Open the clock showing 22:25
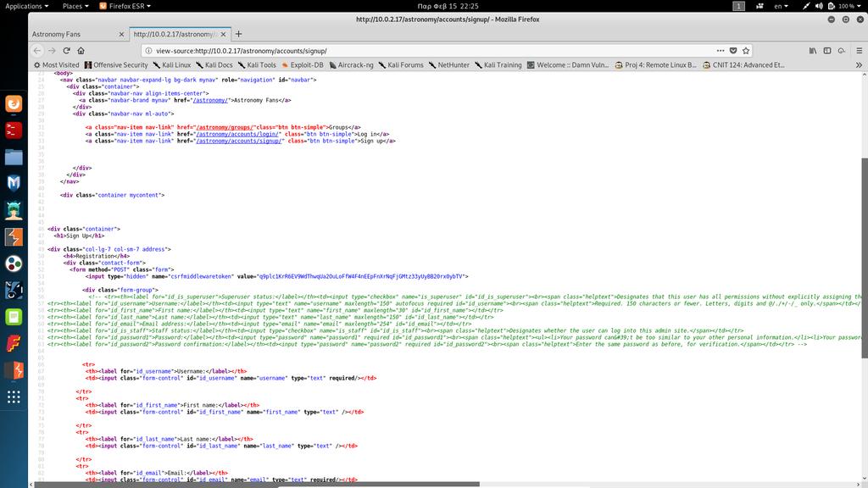Viewport: 868px width, 488px height. click(x=448, y=6)
